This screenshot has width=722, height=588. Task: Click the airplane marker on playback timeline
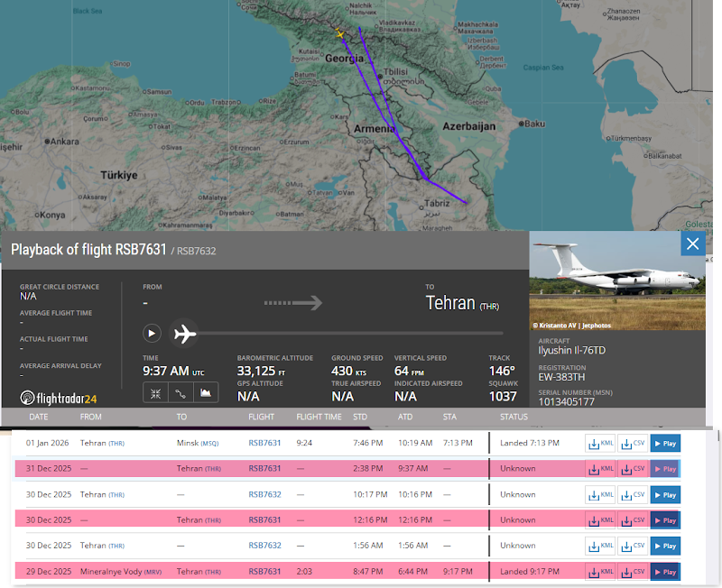184,333
